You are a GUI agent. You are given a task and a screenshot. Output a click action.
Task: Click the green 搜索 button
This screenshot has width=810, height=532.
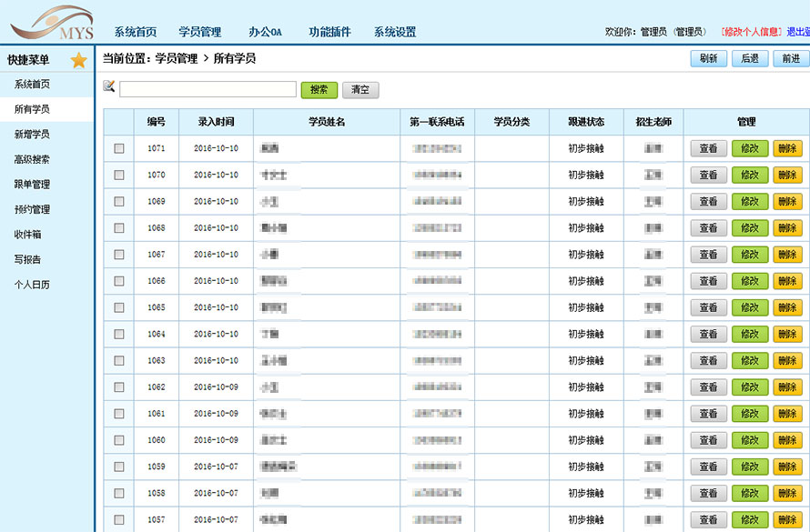point(319,90)
